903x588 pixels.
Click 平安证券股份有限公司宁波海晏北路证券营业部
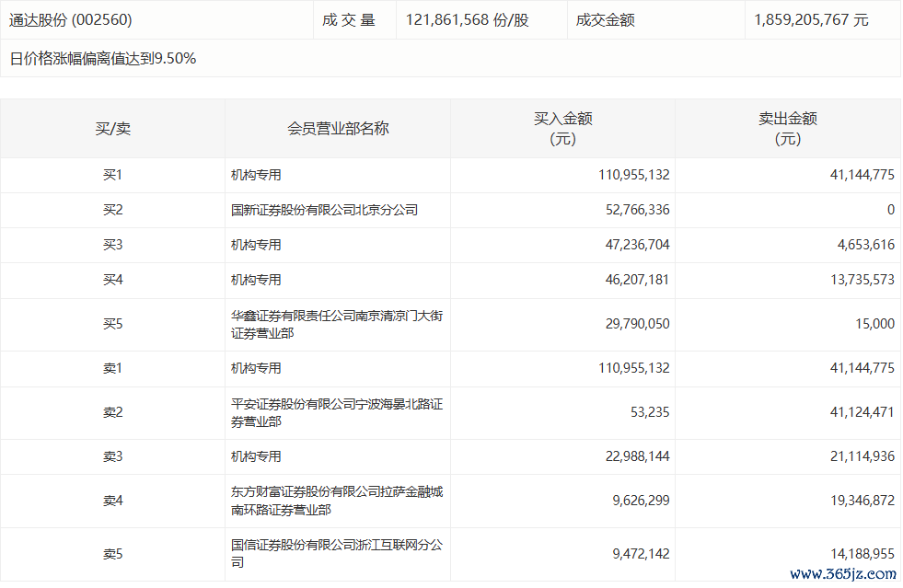(337, 412)
